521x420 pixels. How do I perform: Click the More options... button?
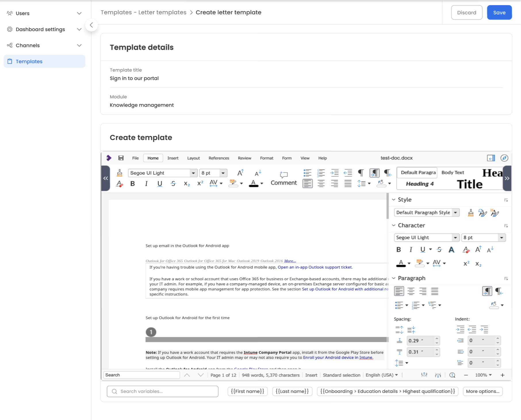[x=483, y=391]
